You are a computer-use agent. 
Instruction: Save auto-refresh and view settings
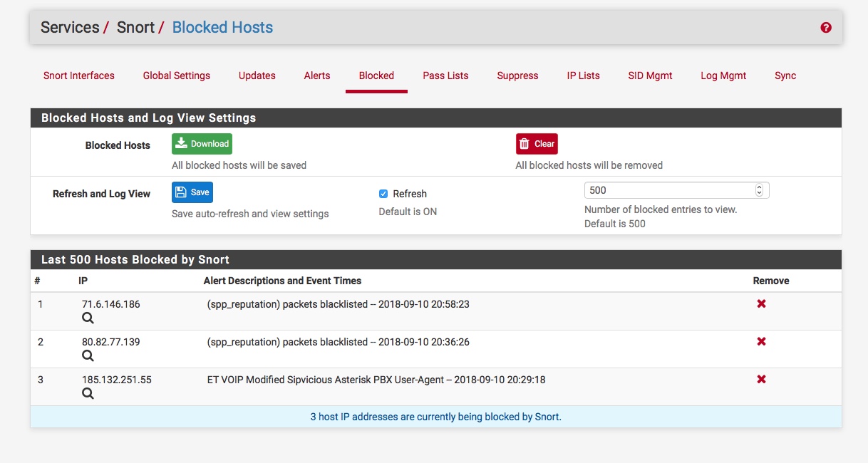click(x=192, y=192)
